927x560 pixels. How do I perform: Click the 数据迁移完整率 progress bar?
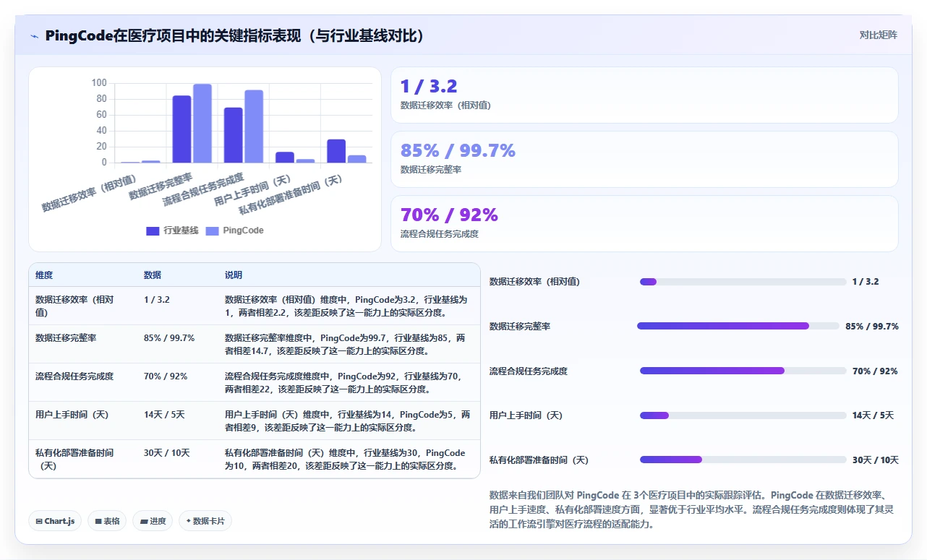pos(738,326)
